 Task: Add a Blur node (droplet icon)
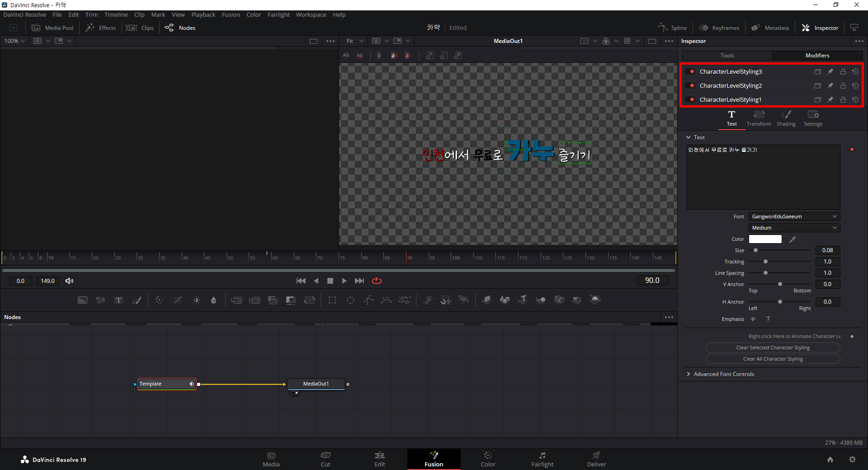(214, 300)
